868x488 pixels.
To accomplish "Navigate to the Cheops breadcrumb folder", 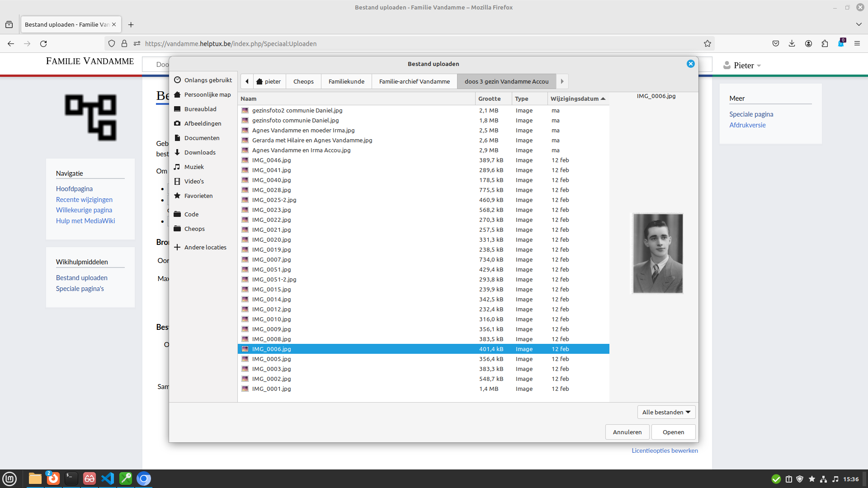I will click(303, 81).
